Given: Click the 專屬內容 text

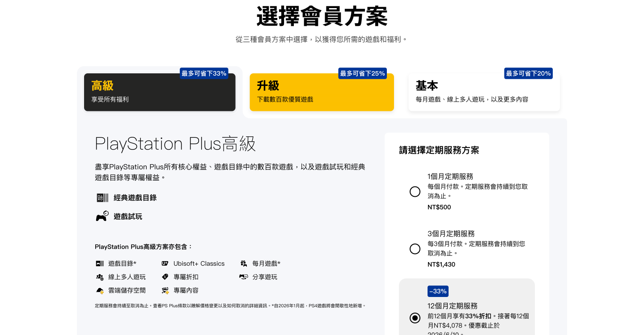Looking at the screenshot, I should pos(186,290).
